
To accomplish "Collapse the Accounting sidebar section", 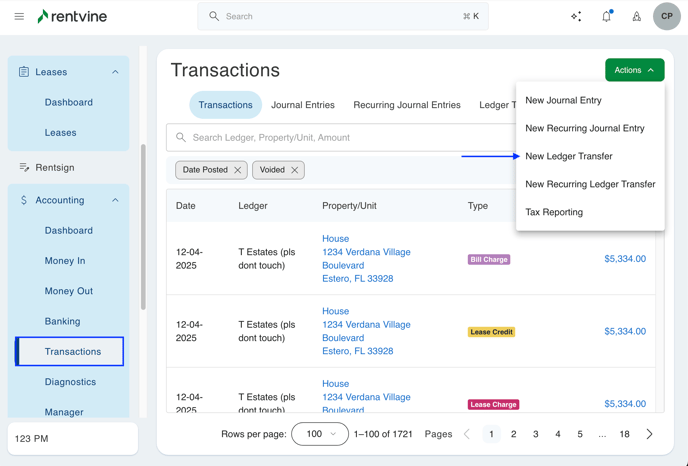I will click(x=115, y=200).
